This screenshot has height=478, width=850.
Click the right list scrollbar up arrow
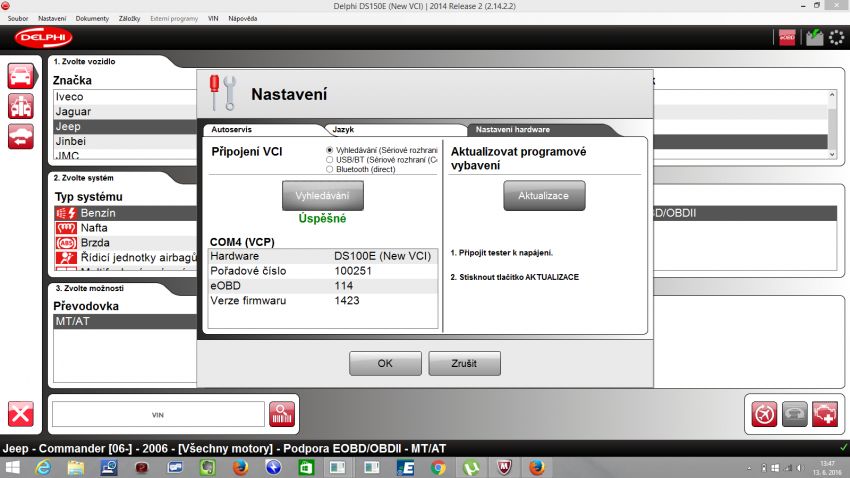tap(832, 95)
